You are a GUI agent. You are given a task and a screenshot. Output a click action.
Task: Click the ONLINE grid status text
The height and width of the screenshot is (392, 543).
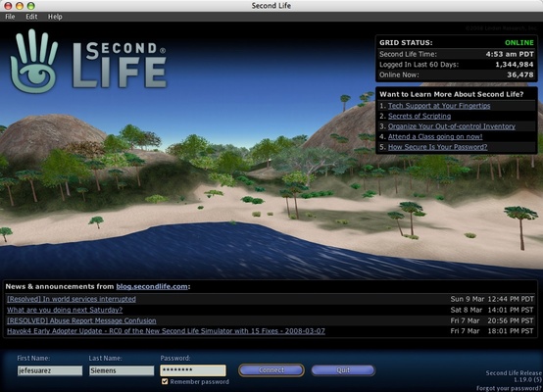(519, 42)
